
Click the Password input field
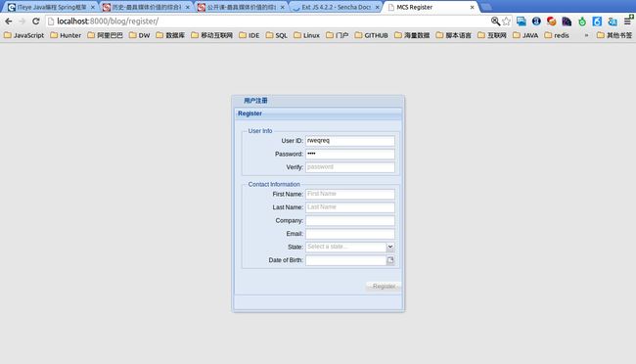click(x=350, y=155)
